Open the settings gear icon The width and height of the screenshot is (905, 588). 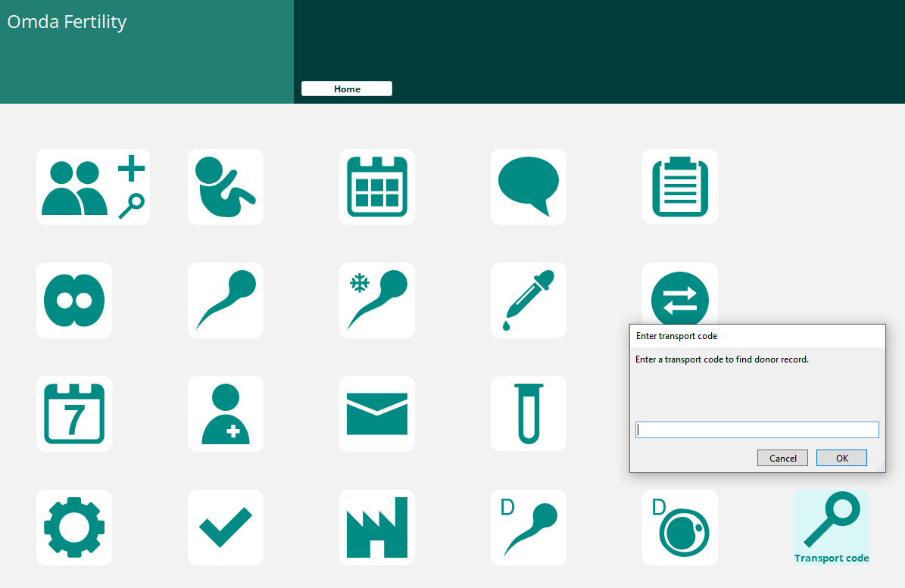pyautogui.click(x=74, y=527)
